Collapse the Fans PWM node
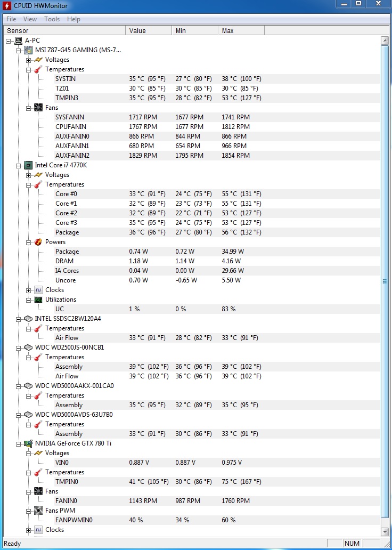Screen dimensions: 392x550 28,511
